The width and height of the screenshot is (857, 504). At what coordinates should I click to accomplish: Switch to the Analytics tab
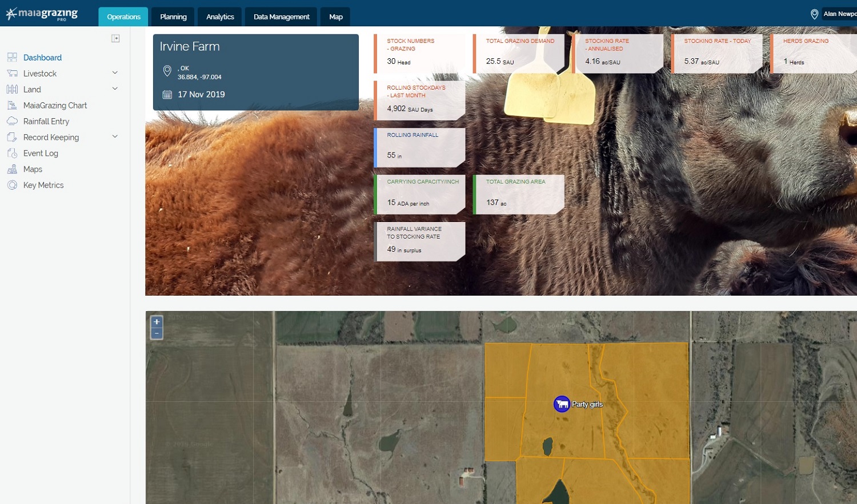tap(220, 17)
